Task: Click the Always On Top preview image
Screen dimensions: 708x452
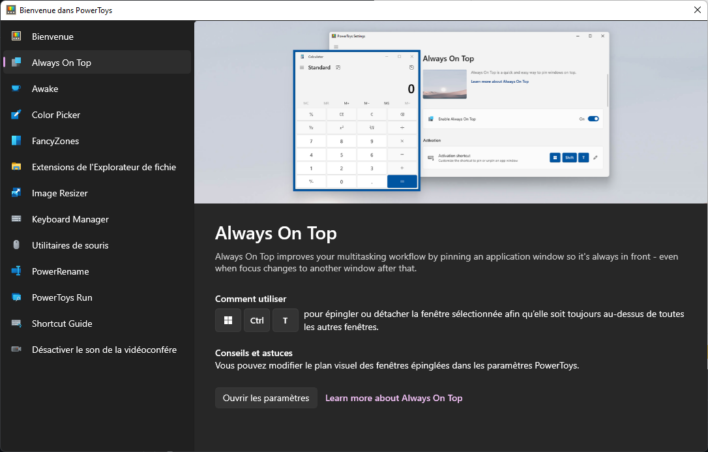Action: 451,113
